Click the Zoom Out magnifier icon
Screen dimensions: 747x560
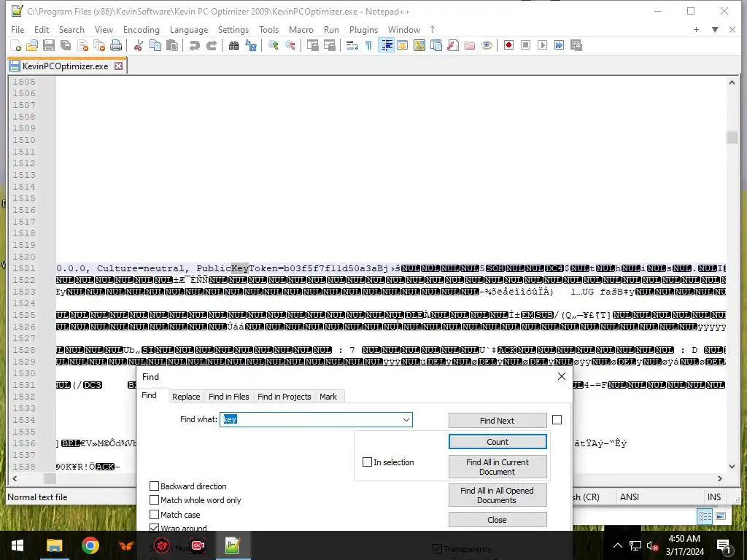click(290, 45)
